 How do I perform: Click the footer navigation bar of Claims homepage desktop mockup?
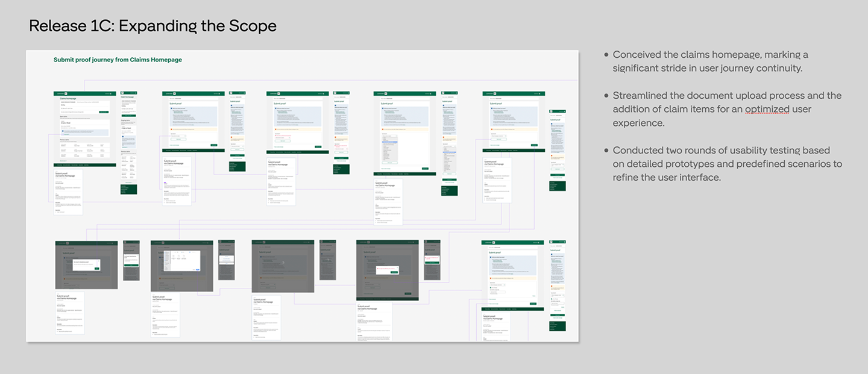click(x=84, y=164)
